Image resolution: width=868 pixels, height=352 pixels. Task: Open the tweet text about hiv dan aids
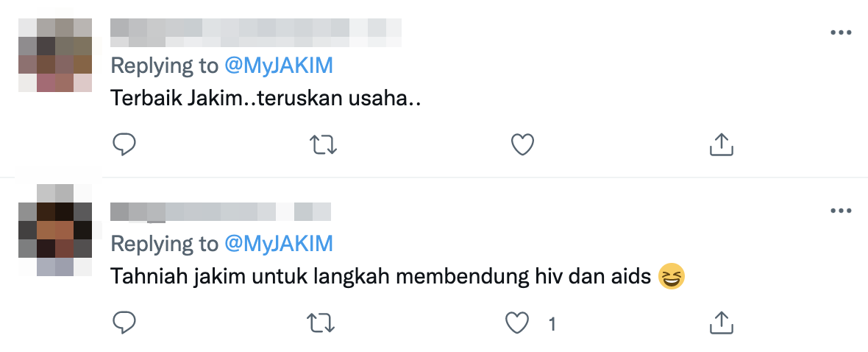point(381,277)
